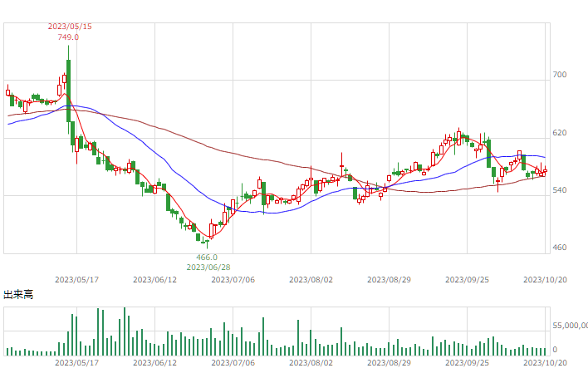Click the 460 price axis label
The height and width of the screenshot is (368, 588).
[x=560, y=248]
